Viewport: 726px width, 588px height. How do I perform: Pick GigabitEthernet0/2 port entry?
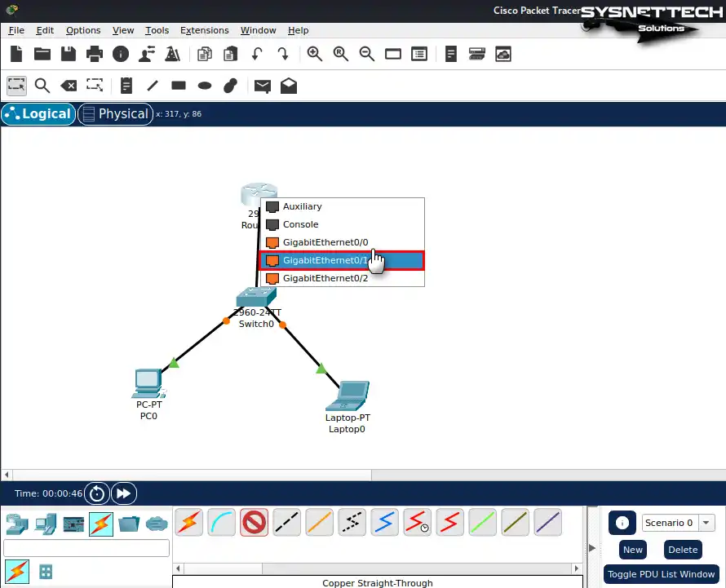pos(342,278)
